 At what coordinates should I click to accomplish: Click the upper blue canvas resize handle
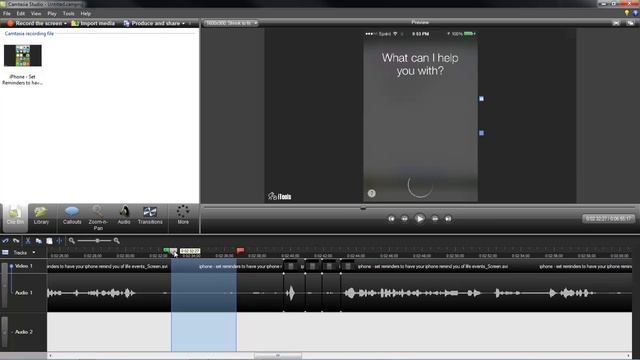[x=481, y=99]
